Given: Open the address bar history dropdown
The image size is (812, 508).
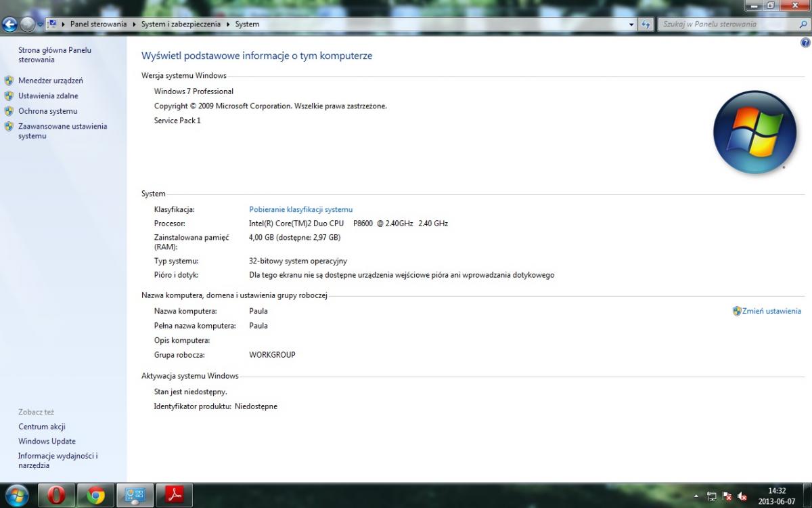Looking at the screenshot, I should point(632,24).
